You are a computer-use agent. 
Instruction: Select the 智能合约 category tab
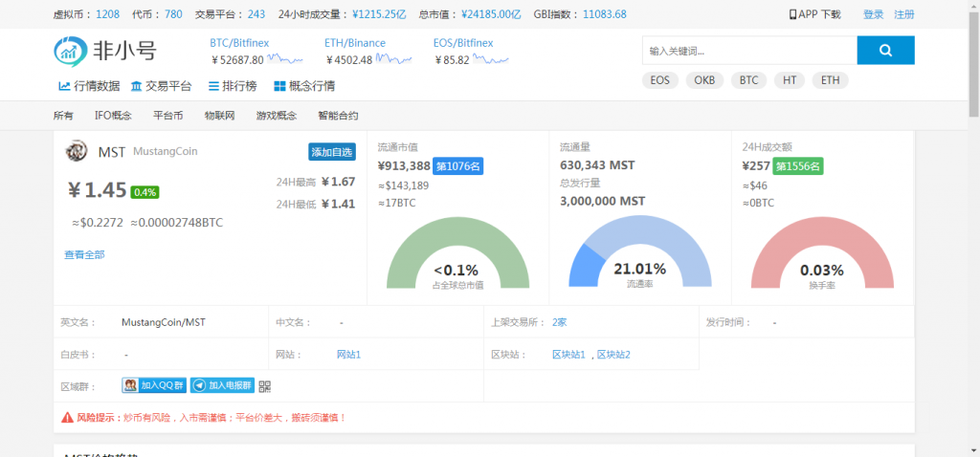338,116
